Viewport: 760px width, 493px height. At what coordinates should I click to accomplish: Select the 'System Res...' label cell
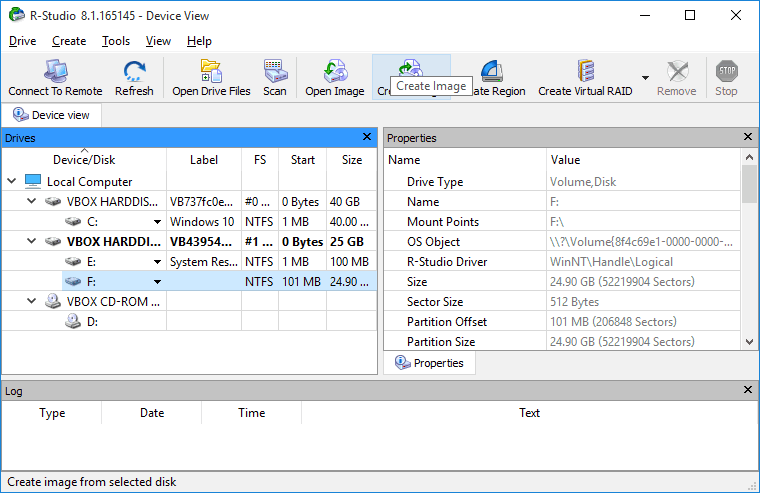click(204, 262)
